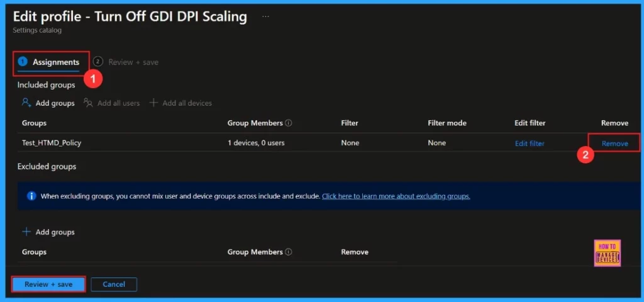
Task: Click the '1 devices, 0 users' cell
Action: point(256,143)
